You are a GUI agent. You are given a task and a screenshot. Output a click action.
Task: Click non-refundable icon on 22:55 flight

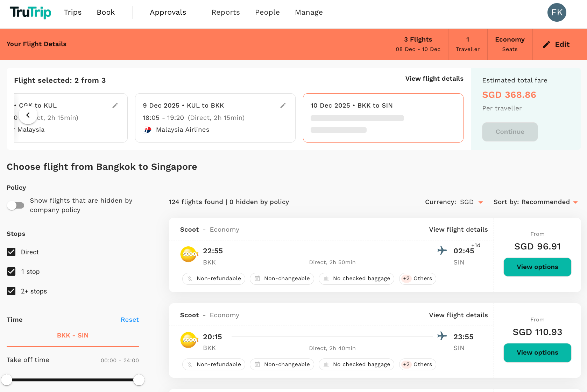(190, 278)
